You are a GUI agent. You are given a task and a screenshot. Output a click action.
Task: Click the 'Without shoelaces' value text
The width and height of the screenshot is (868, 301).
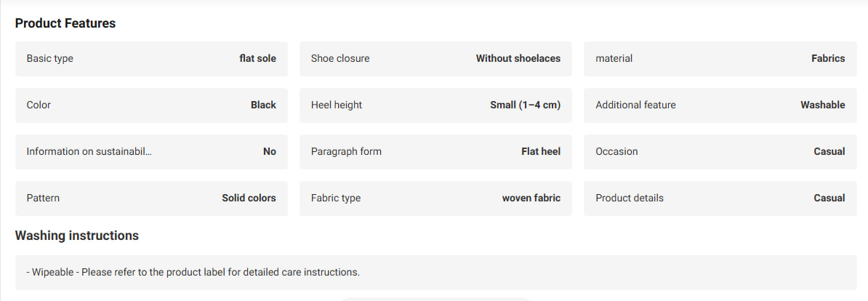tap(518, 59)
